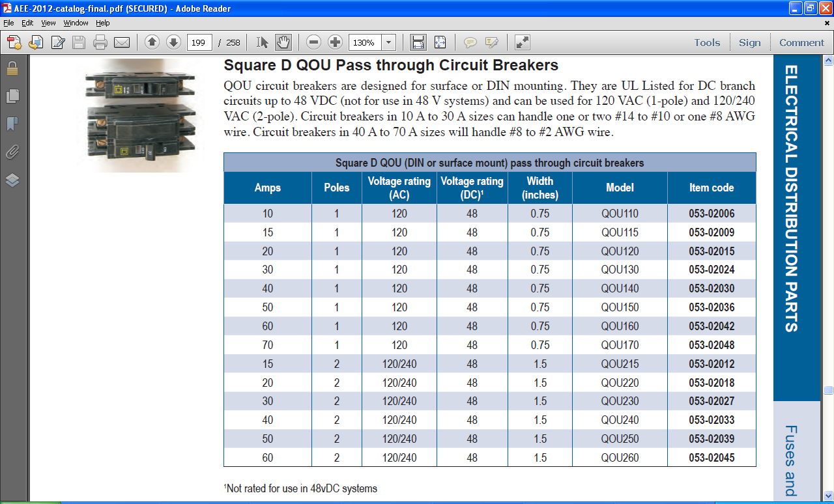Toggle full screen Read Mode
The image size is (834, 504).
[x=522, y=43]
